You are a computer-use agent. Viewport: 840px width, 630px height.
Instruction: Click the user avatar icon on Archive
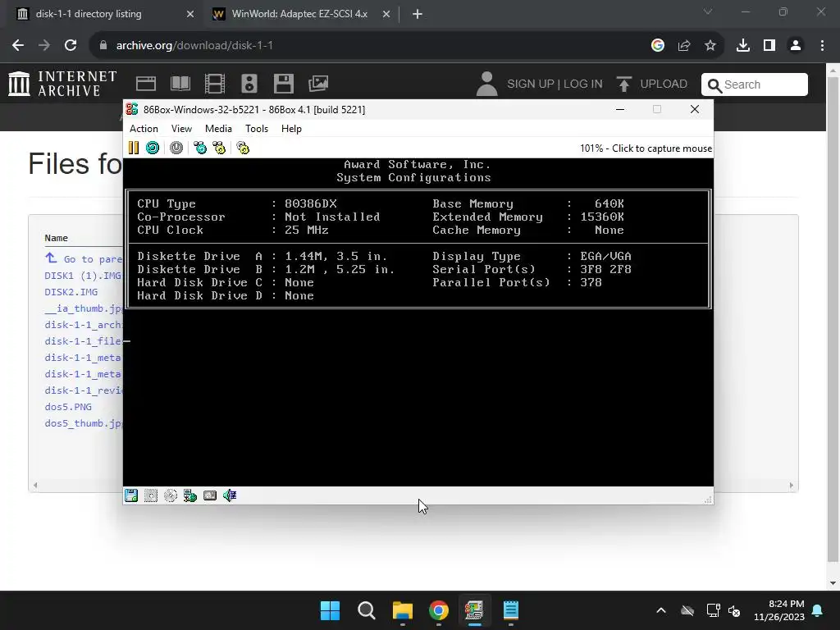coord(487,84)
